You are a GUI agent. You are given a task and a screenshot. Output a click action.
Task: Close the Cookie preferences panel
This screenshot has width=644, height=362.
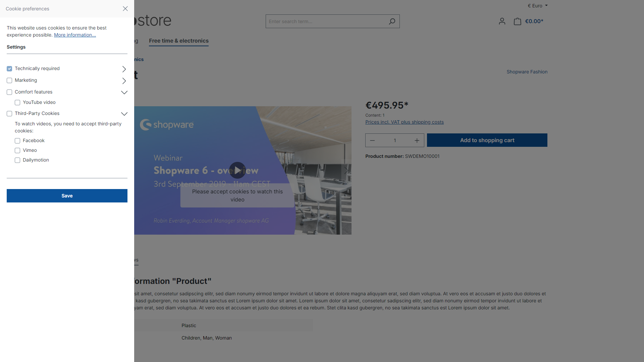pos(125,9)
